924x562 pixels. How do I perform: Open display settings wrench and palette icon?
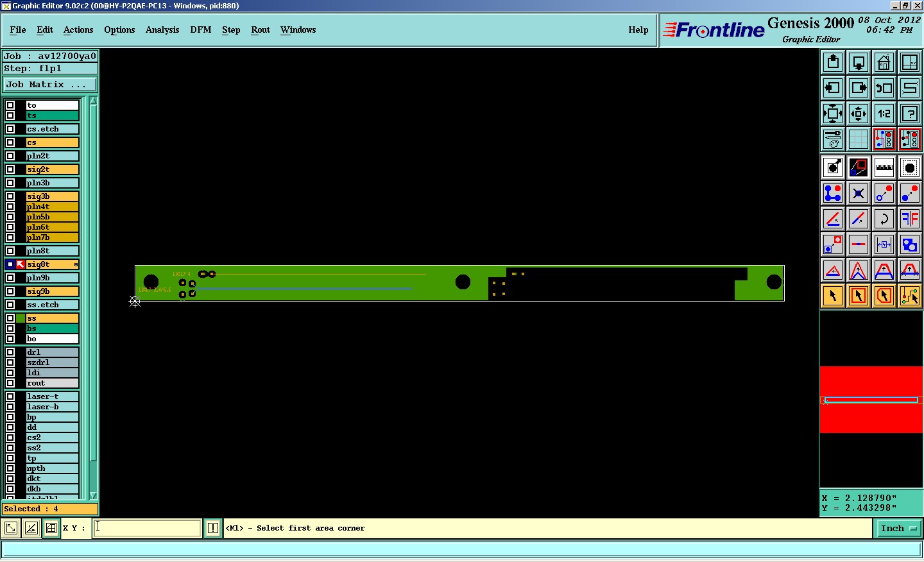833,139
